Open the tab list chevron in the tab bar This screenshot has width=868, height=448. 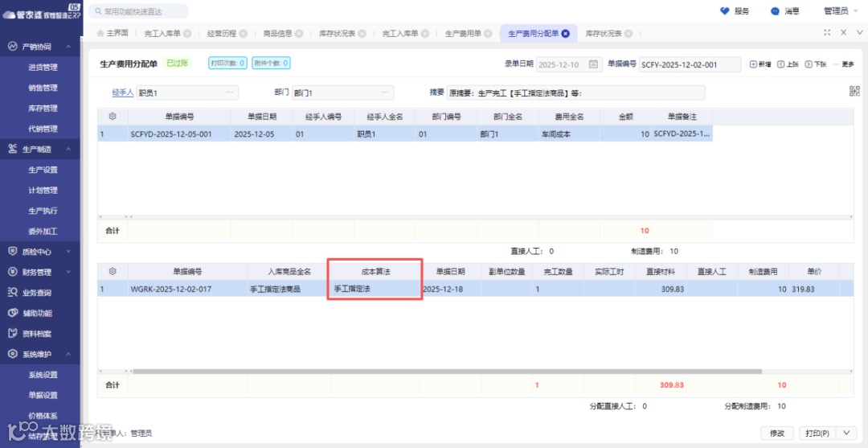coord(858,33)
